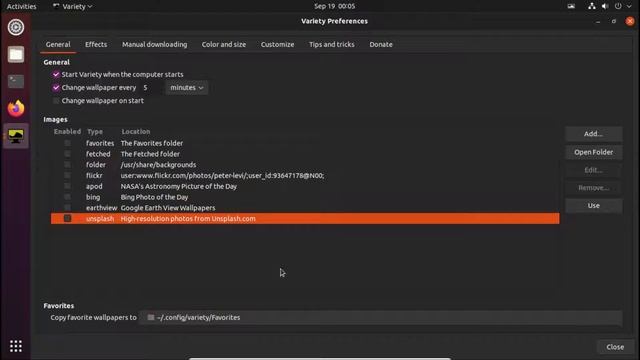The image size is (640, 360).
Task: Open the Color and size tab
Action: pyautogui.click(x=224, y=44)
